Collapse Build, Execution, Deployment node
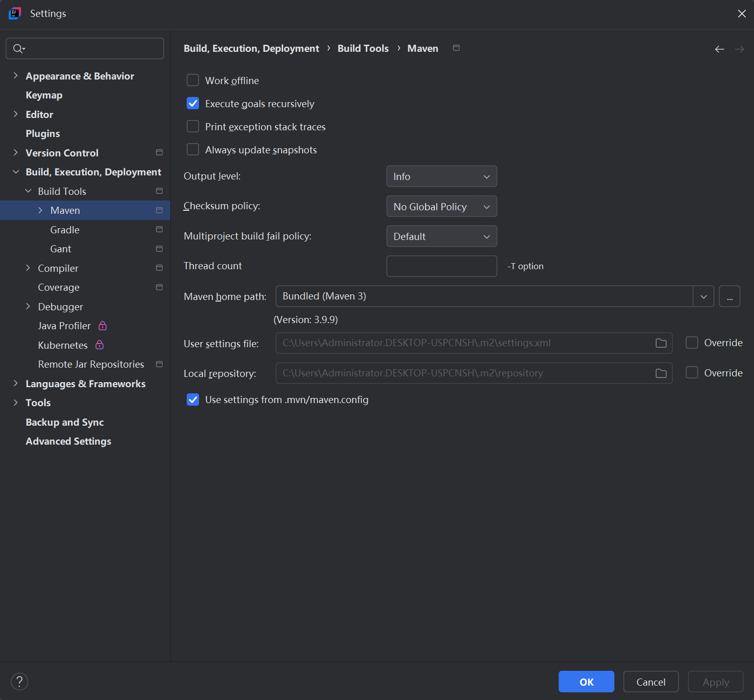754x700 pixels. pyautogui.click(x=15, y=172)
